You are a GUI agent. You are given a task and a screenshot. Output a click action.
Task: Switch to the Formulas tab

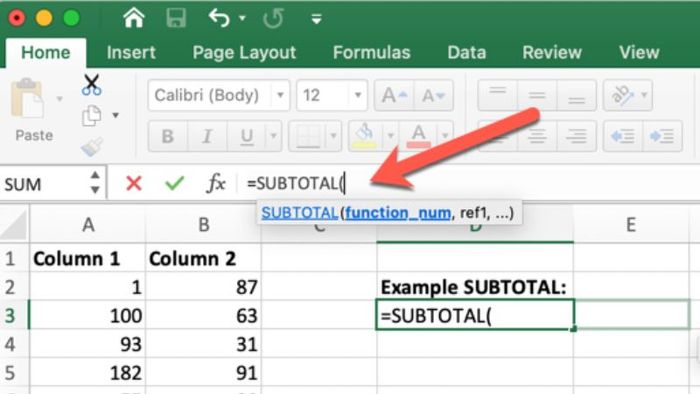coord(371,53)
